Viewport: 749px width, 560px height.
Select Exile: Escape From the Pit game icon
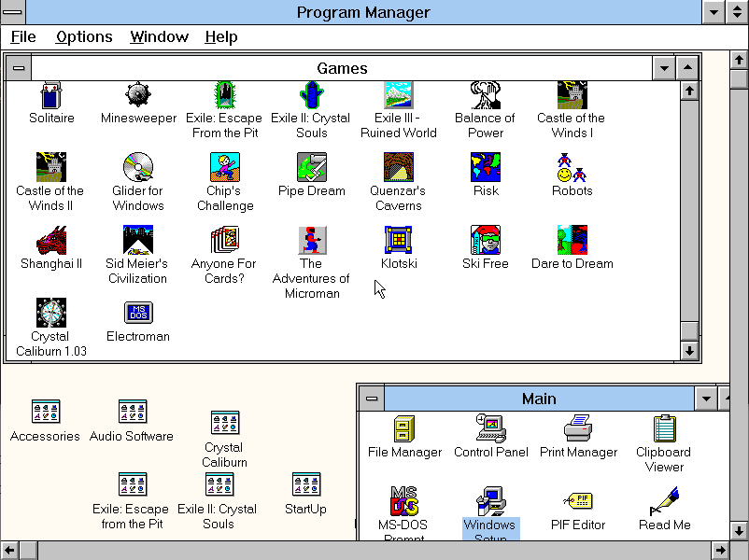[224, 95]
